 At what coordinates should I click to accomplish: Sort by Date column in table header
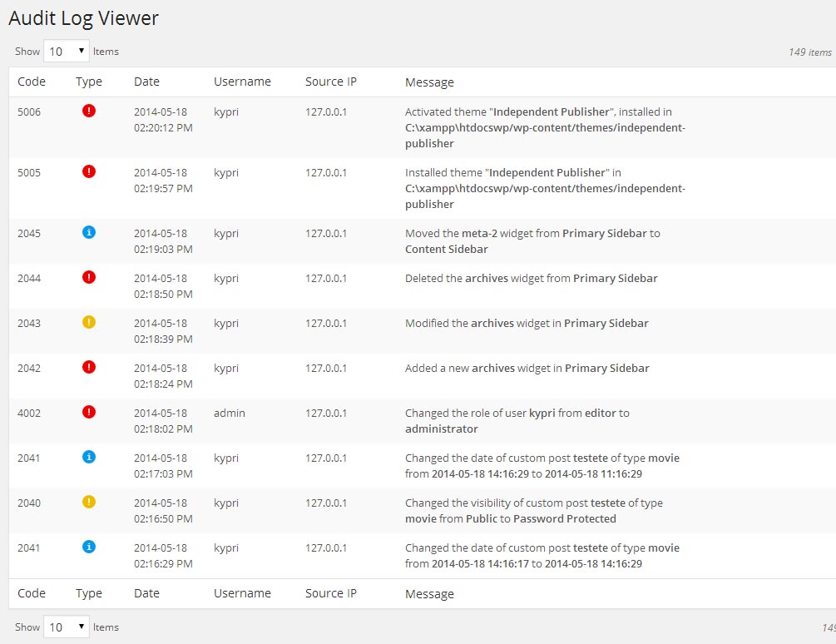coord(146,82)
